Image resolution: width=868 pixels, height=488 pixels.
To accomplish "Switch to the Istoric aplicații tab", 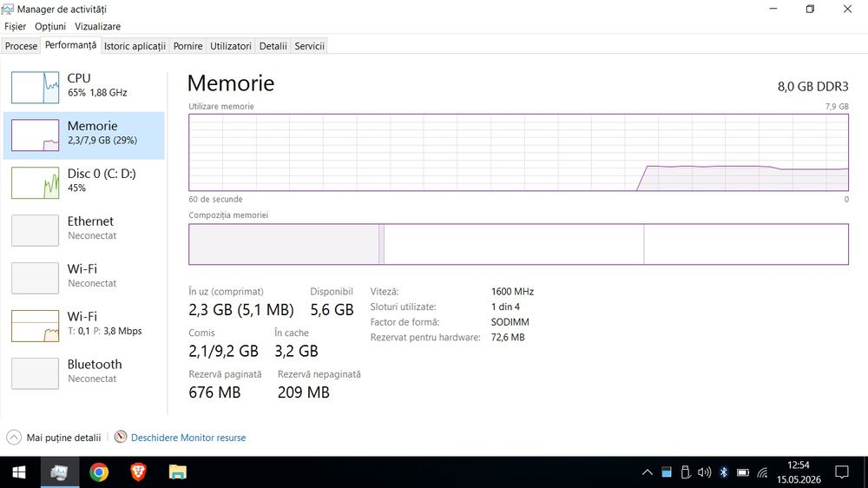I will click(135, 46).
